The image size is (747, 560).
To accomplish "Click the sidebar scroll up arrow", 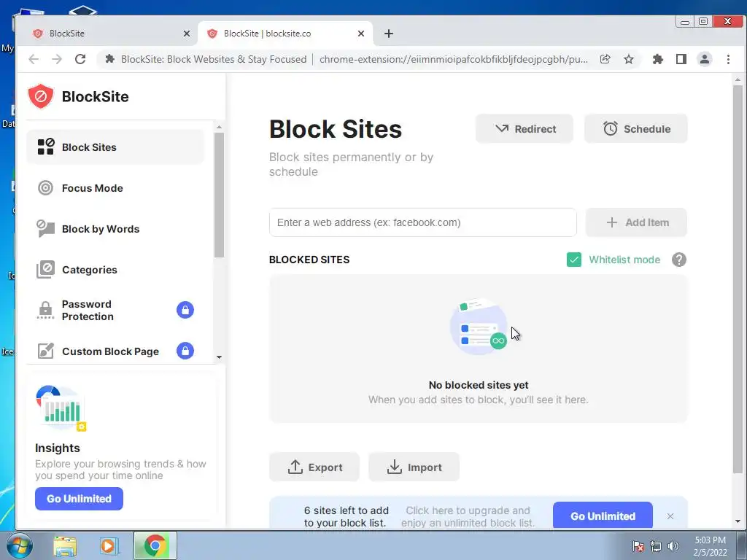I will pos(219,127).
